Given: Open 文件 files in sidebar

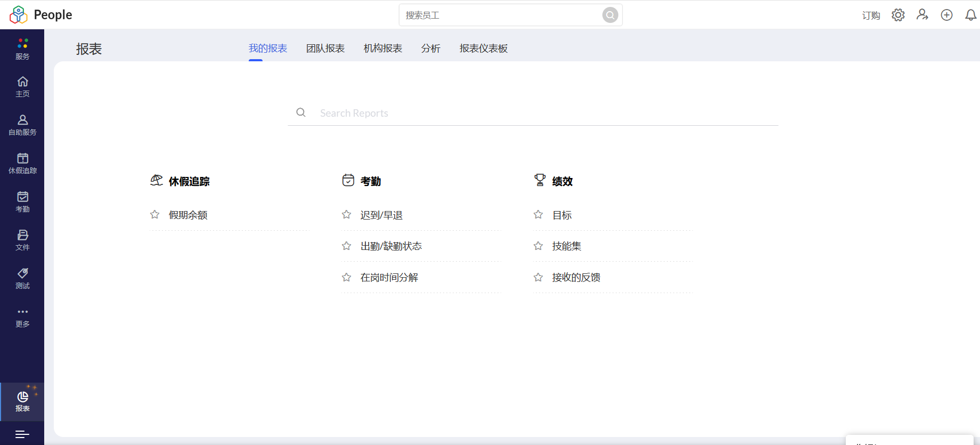Looking at the screenshot, I should 22,240.
